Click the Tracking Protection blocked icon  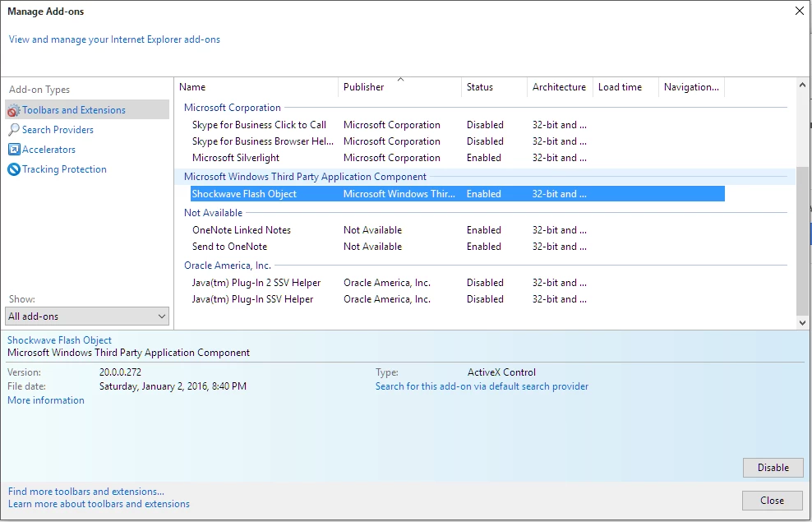click(14, 169)
